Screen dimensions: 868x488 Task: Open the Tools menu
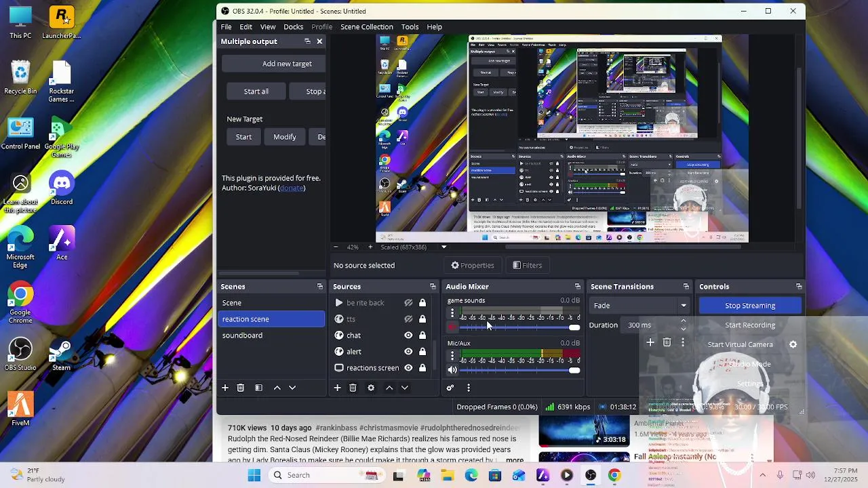pos(410,27)
